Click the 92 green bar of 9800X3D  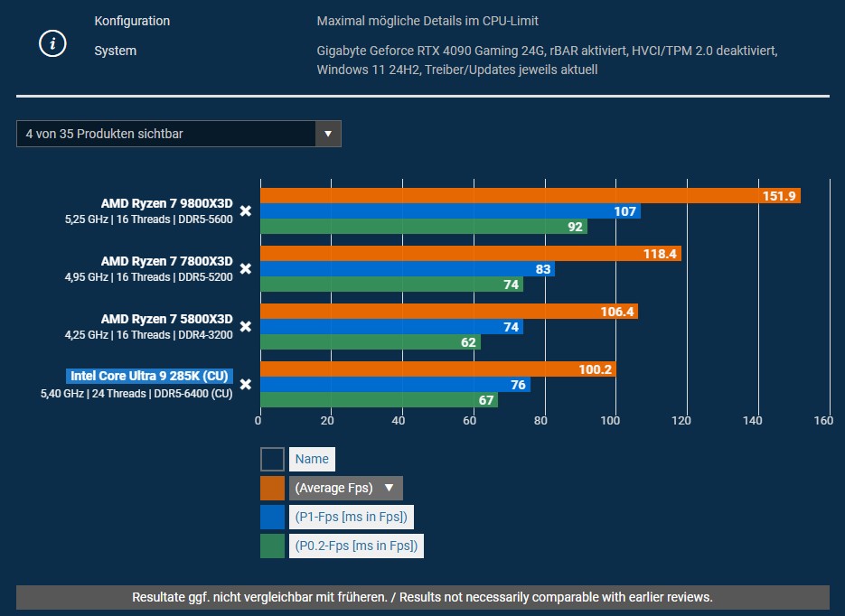click(x=424, y=226)
